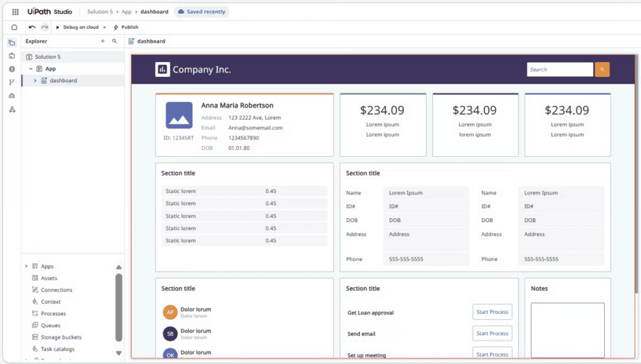Select Solution 5 in the breadcrumb
The height and width of the screenshot is (364, 641).
pyautogui.click(x=100, y=12)
